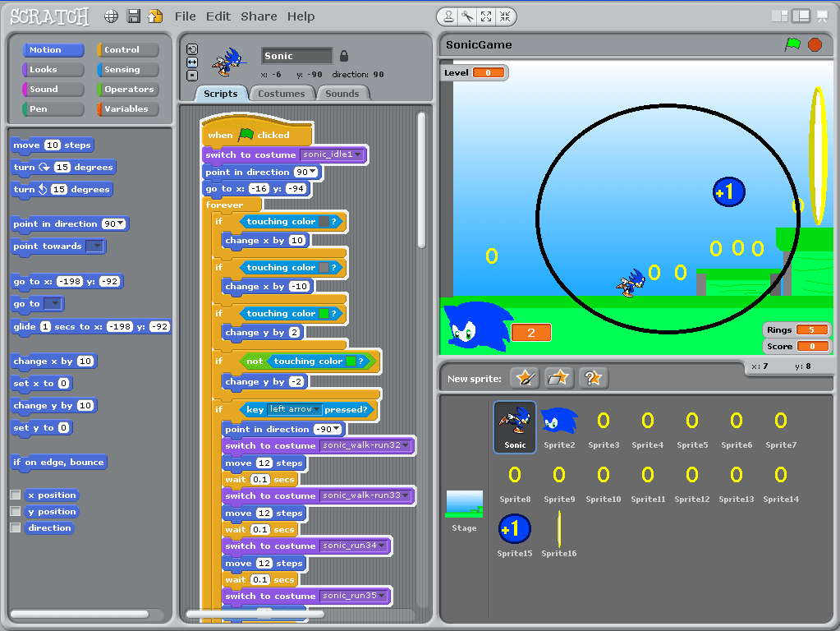Open the point towards target dropdown
Viewport: 840px width, 631px height.
(x=95, y=246)
